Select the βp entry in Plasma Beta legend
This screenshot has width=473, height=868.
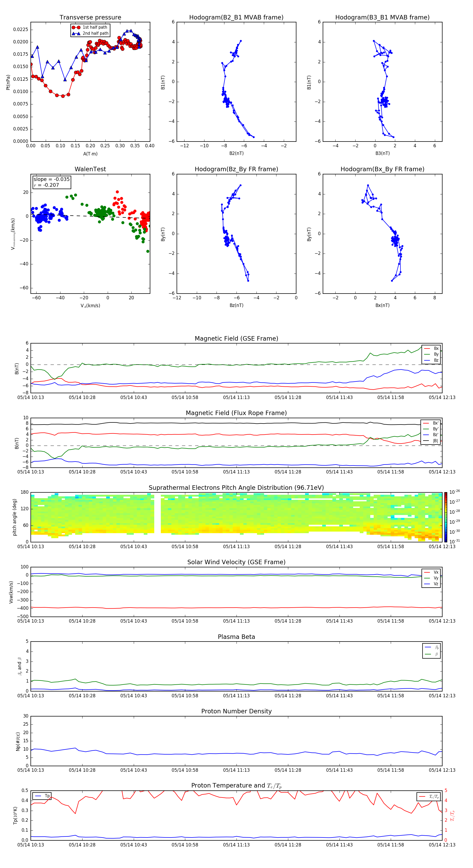(x=432, y=647)
